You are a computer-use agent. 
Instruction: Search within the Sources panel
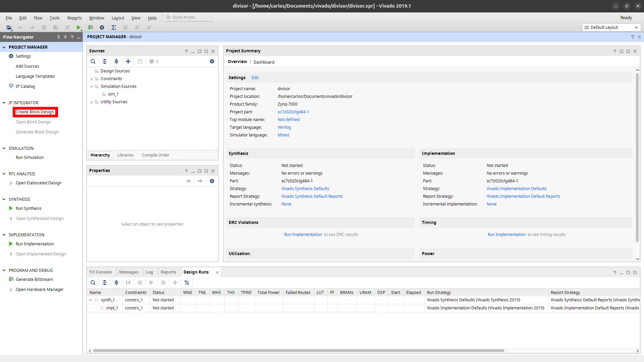[x=93, y=61]
